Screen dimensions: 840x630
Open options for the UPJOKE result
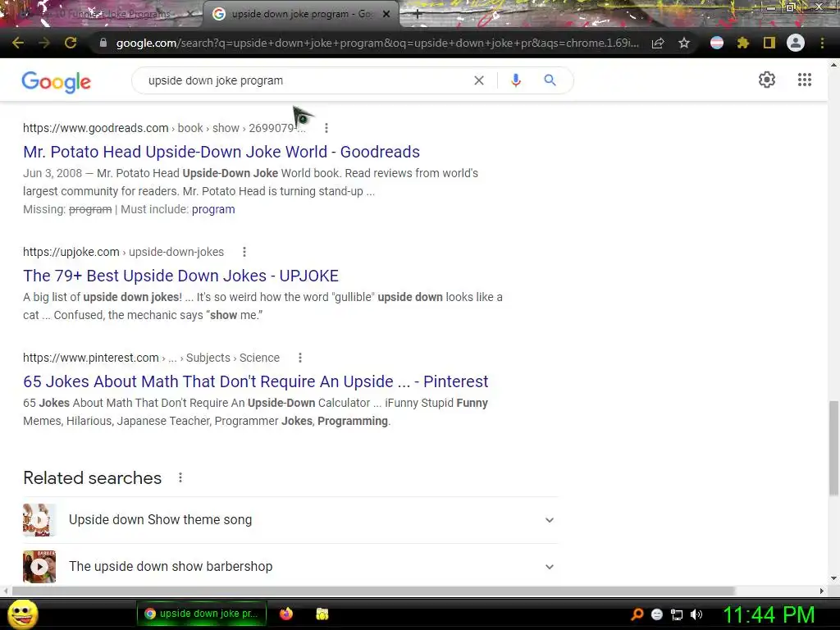[244, 252]
